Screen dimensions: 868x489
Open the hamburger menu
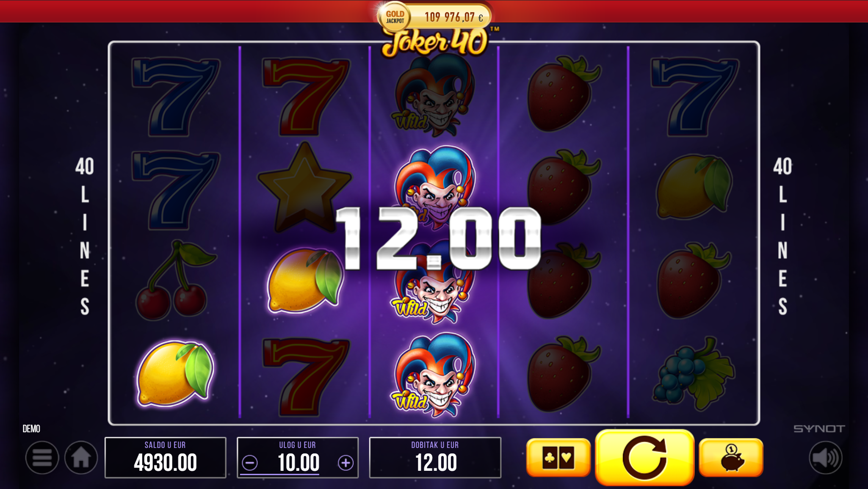tap(42, 458)
